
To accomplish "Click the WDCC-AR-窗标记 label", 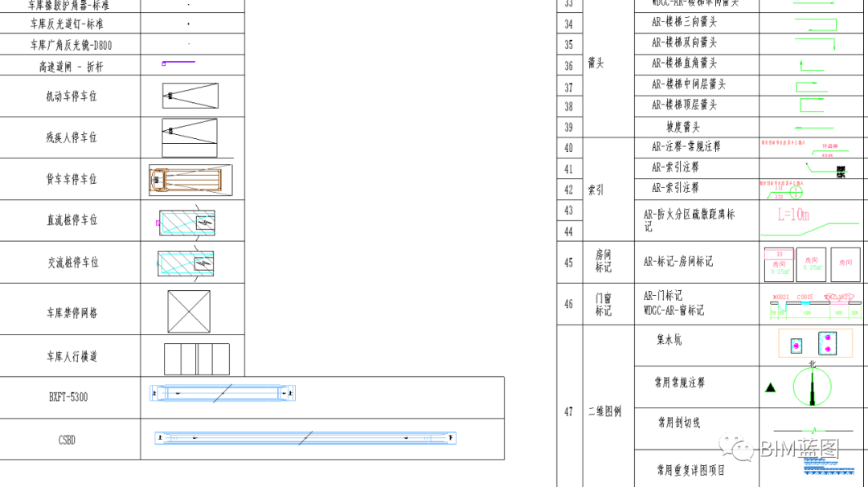I will point(674,310).
